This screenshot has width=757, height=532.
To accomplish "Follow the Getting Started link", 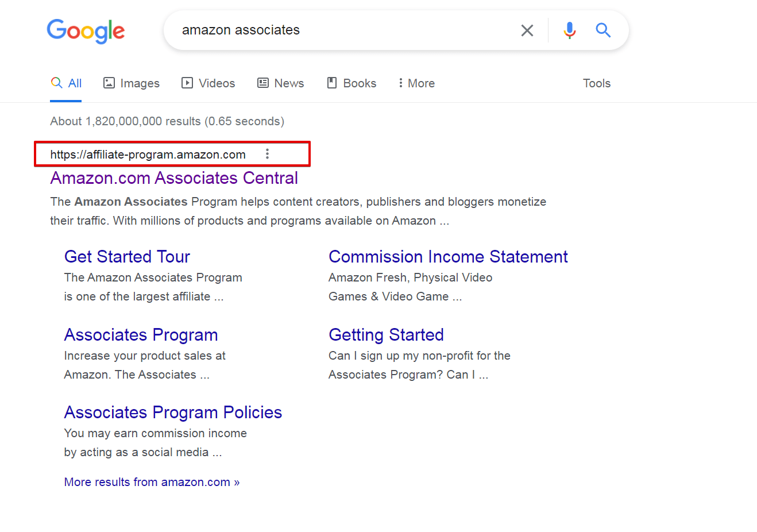I will 386,335.
